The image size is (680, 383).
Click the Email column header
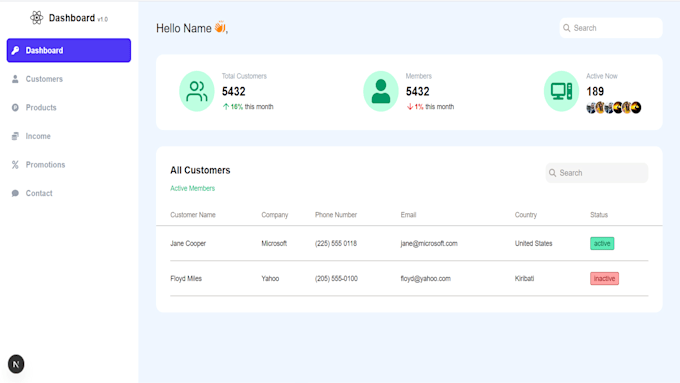(408, 215)
